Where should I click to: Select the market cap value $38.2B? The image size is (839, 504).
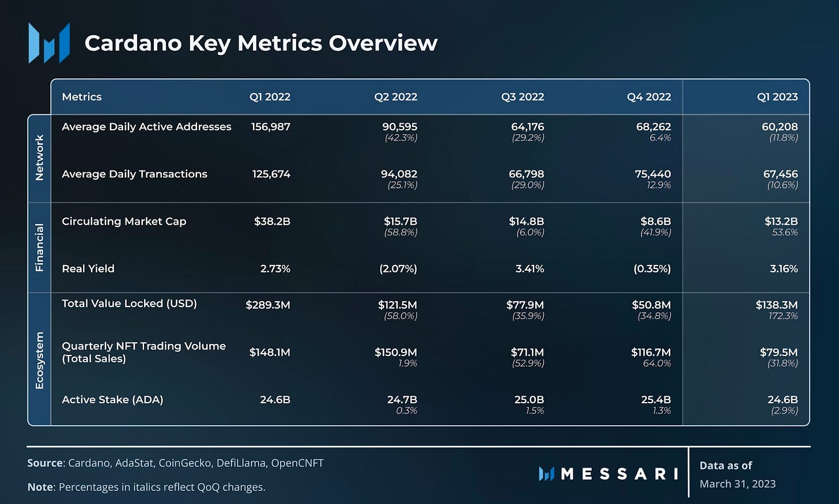coord(272,221)
